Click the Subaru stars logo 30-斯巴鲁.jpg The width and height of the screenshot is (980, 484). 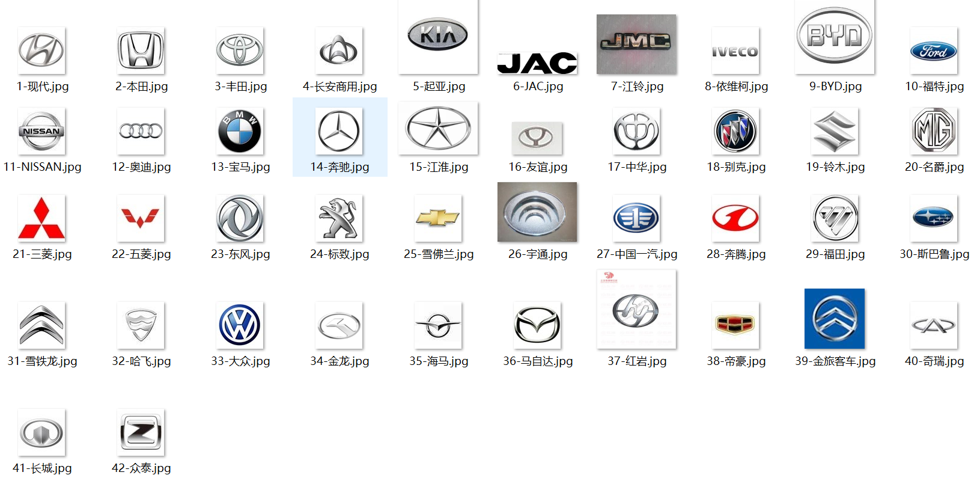(x=934, y=218)
